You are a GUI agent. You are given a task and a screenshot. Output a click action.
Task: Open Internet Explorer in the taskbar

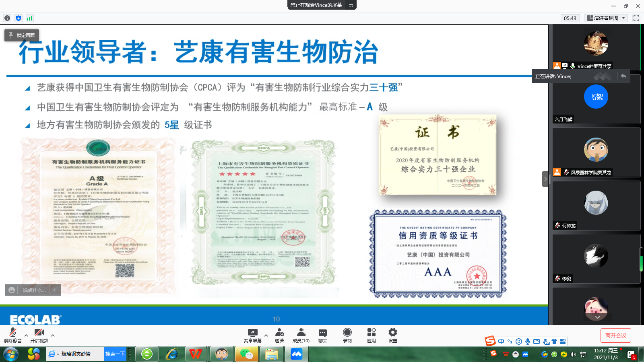pyautogui.click(x=173, y=354)
